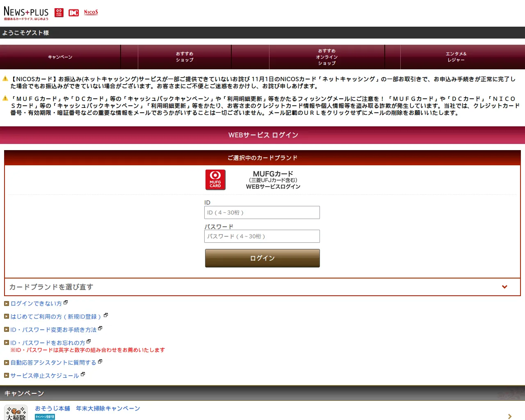The height and width of the screenshot is (420, 525).
Task: Click the NEWS+PLUS logo
Action: 26,13
